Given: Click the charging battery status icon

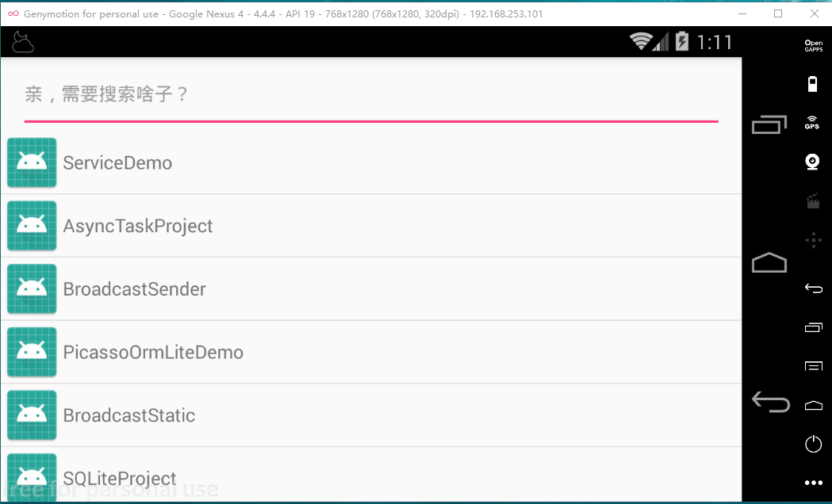Looking at the screenshot, I should coord(681,41).
